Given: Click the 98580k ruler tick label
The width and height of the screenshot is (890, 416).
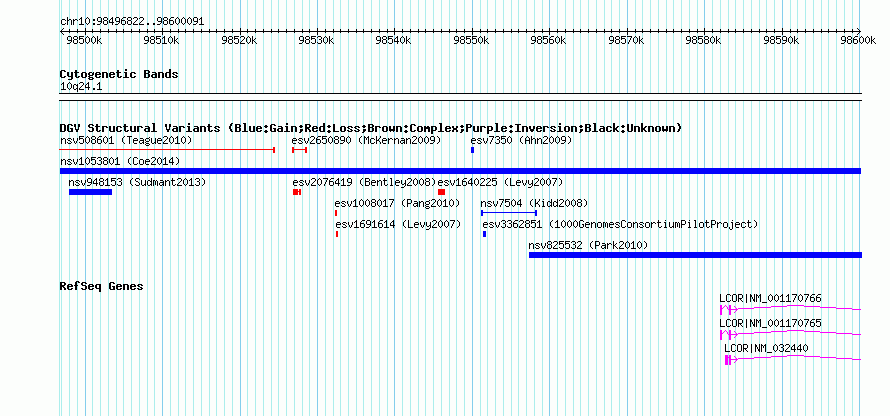Looking at the screenshot, I should 703,40.
